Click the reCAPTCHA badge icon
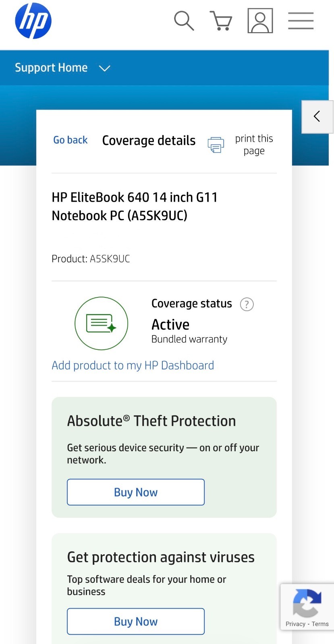Viewport: 334px width, 644px height. click(307, 603)
